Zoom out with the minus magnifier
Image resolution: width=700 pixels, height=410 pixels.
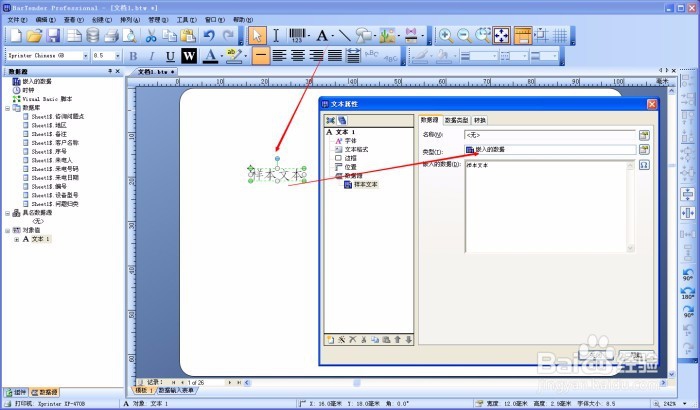(464, 36)
